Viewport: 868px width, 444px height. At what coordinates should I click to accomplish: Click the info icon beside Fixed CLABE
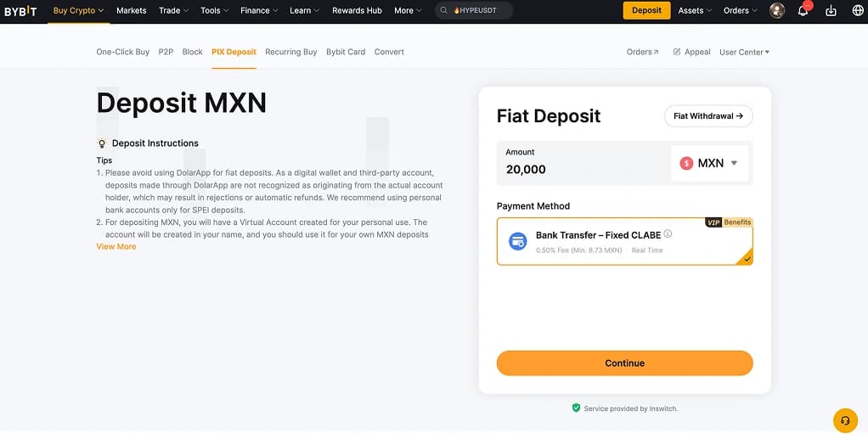668,234
